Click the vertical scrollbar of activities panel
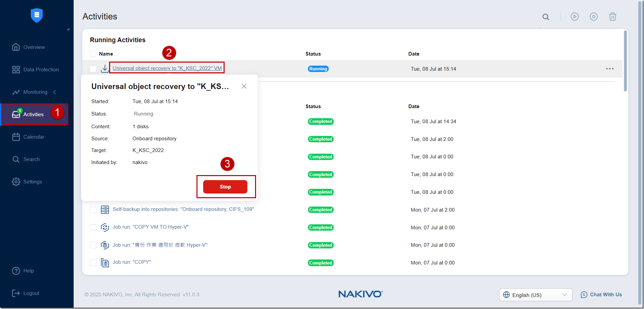This screenshot has height=309, width=644. click(x=625, y=61)
